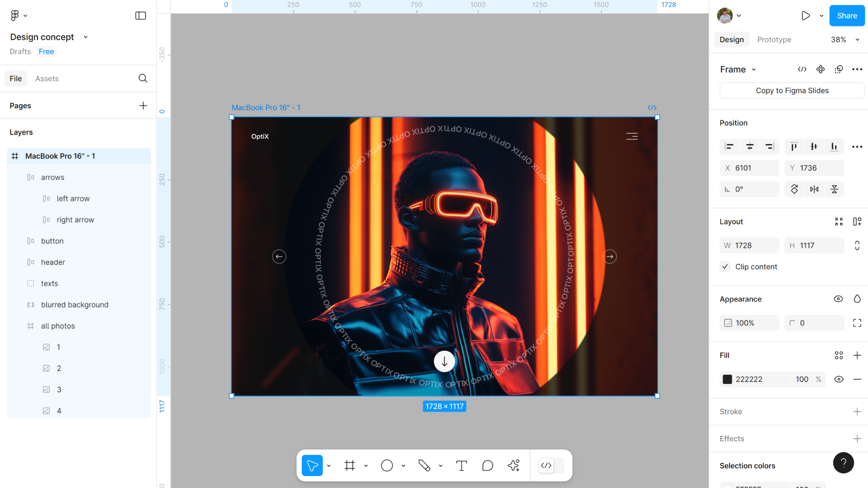The image size is (868, 488).
Task: Select the Frame tool in bottom toolbar
Action: coord(350,466)
